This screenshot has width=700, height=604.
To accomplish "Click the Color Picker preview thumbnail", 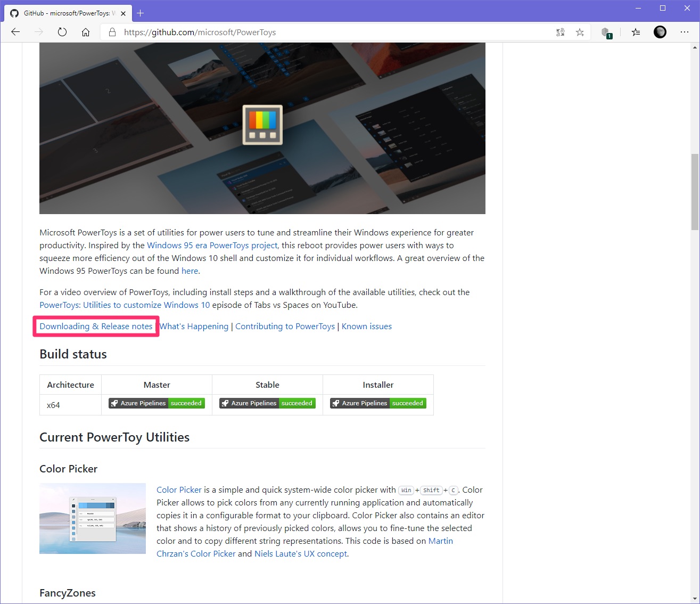I will (x=93, y=518).
